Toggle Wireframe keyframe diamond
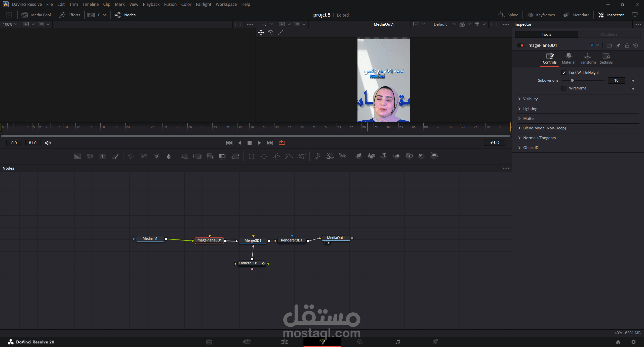644x347 pixels. point(633,89)
